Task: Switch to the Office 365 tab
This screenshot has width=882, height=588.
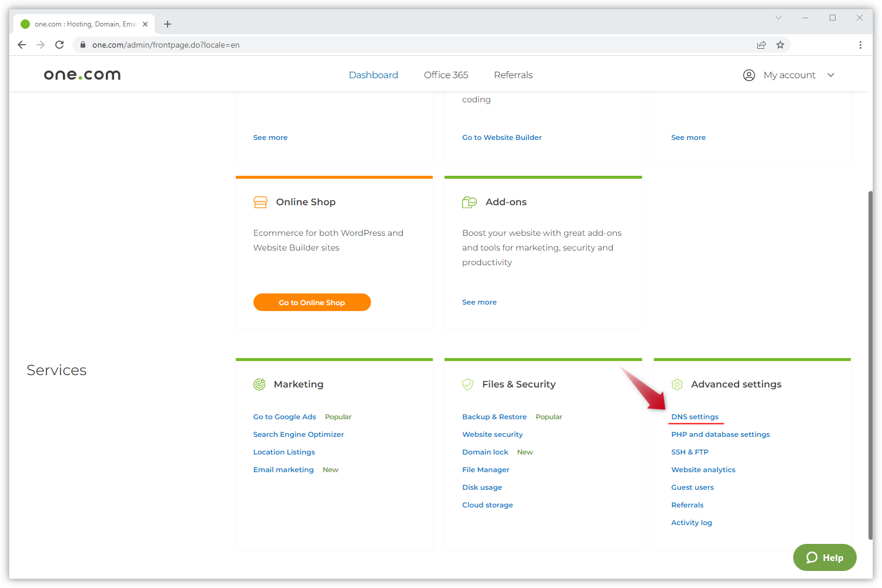Action: tap(446, 75)
